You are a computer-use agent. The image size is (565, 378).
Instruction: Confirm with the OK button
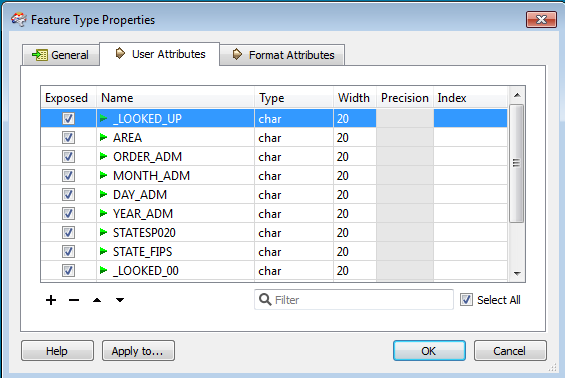point(429,351)
